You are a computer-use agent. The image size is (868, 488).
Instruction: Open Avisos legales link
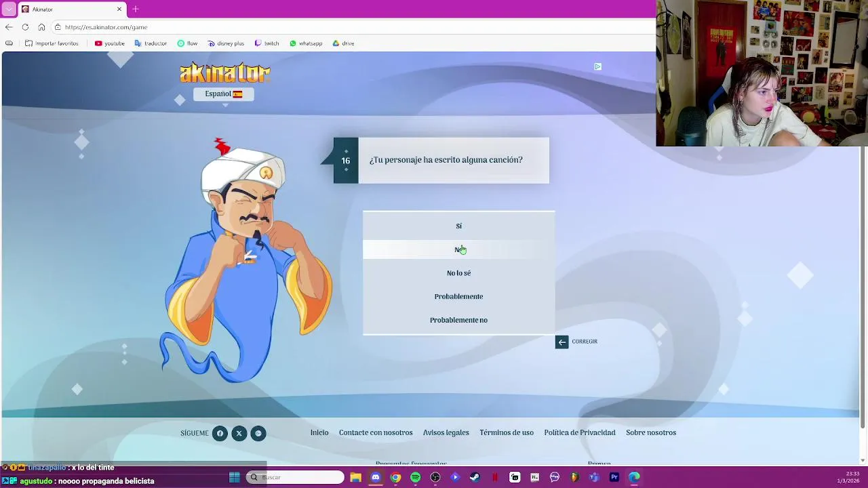pyautogui.click(x=446, y=432)
